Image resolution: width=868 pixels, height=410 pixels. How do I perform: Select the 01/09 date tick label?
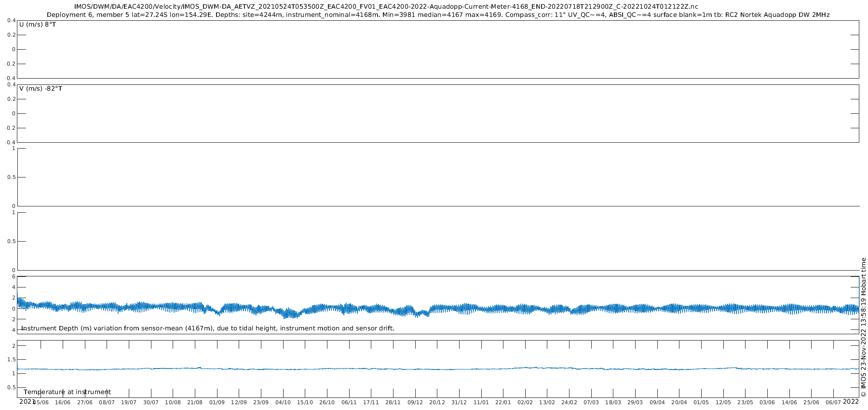217,402
